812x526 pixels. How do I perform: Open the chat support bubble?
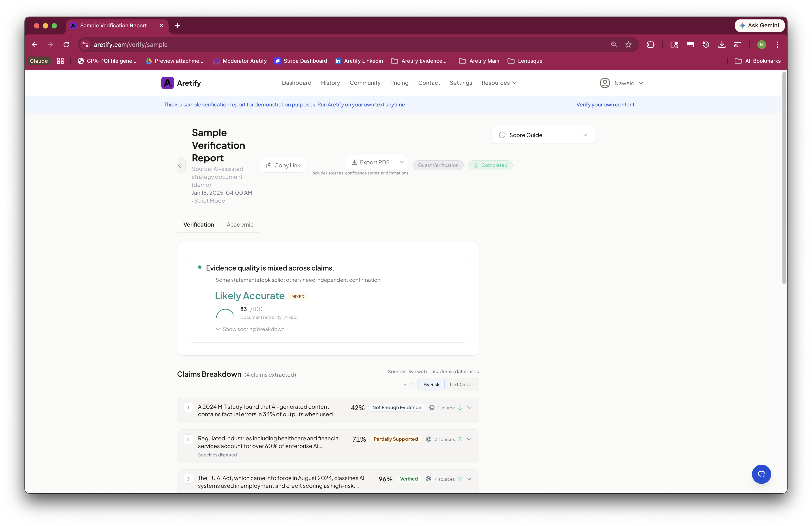click(761, 474)
